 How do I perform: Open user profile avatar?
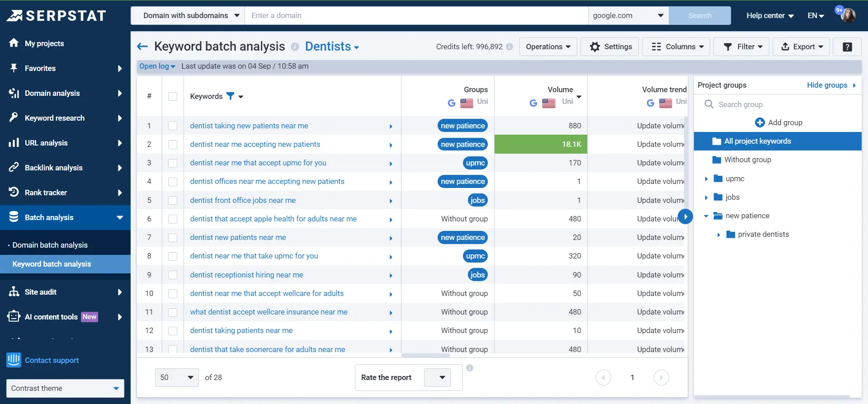point(848,15)
